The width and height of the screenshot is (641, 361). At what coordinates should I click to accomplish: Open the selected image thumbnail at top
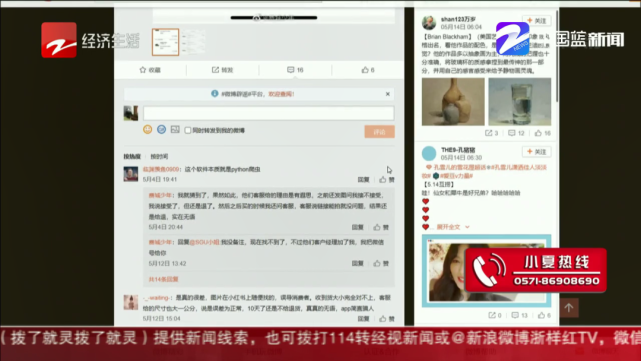(166, 42)
